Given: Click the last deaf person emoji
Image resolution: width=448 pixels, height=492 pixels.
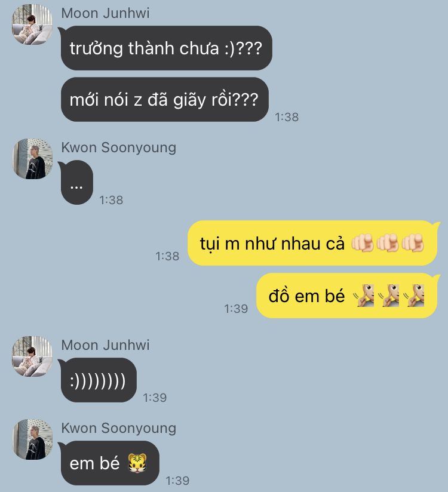Looking at the screenshot, I should (x=414, y=296).
